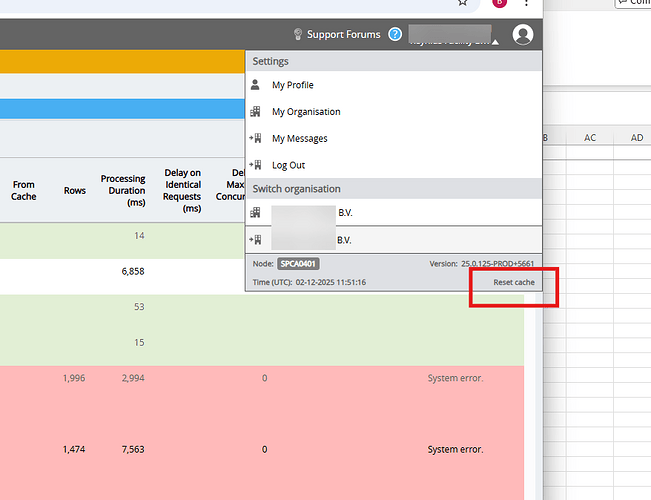Image resolution: width=651 pixels, height=500 pixels.
Task: Click the arrow icon beside My Messages
Action: [x=255, y=138]
